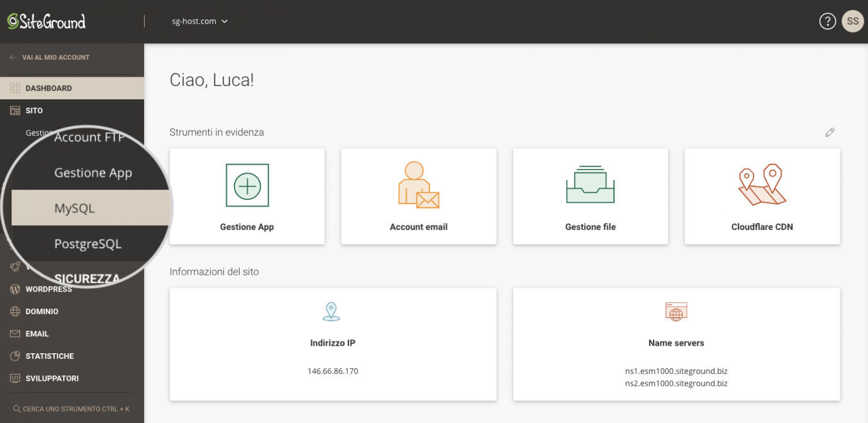Click the Email envelope icon
868x423 pixels.
click(15, 334)
